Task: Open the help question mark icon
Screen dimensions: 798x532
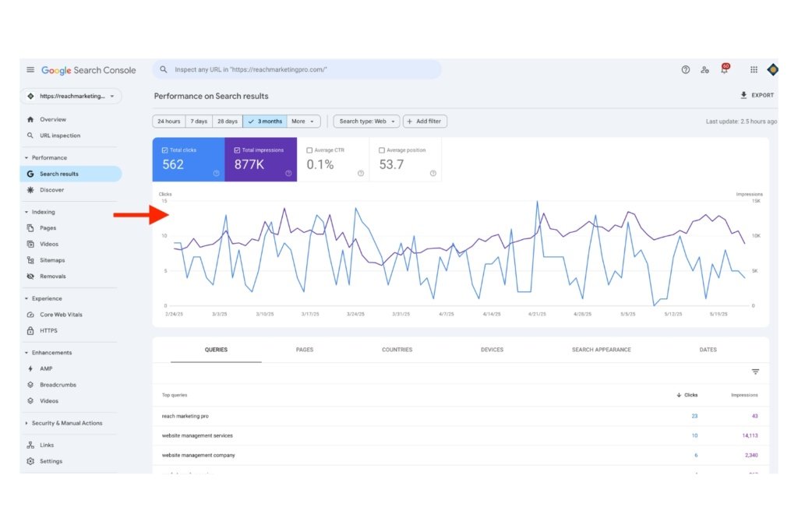Action: point(686,69)
